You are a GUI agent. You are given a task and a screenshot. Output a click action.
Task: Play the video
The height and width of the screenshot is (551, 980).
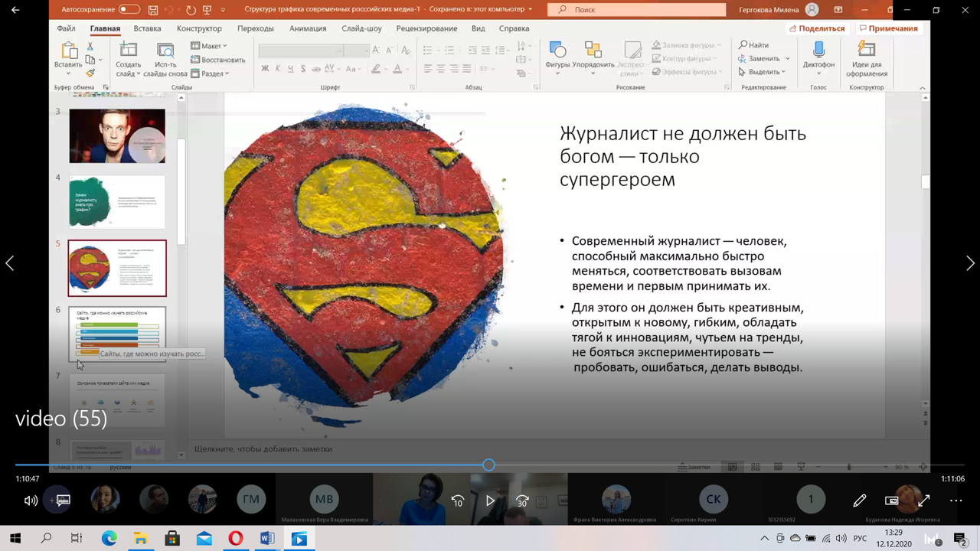coord(490,500)
